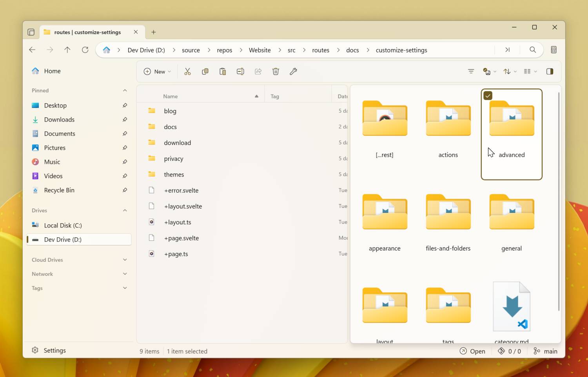
Task: Toggle the name sort direction arrow in column header
Action: click(x=257, y=96)
